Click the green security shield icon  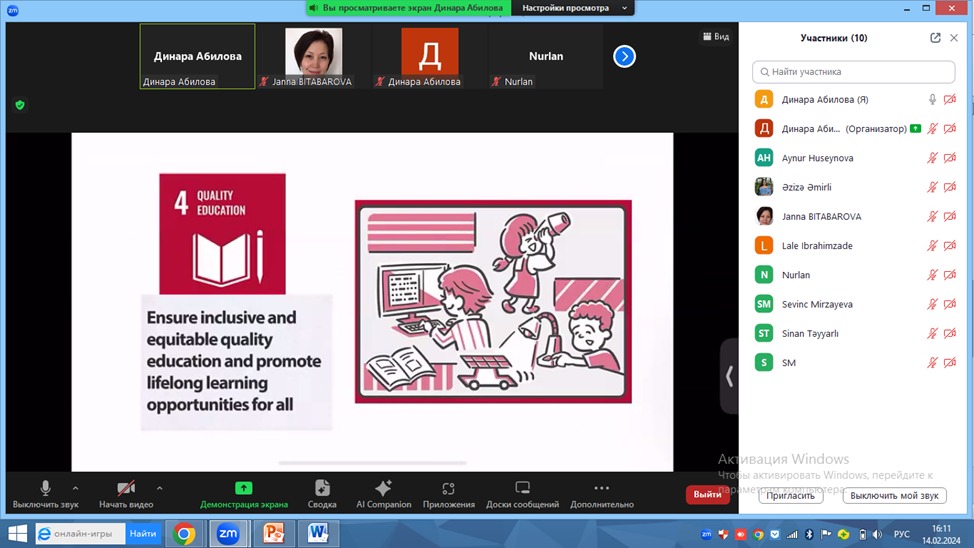20,105
